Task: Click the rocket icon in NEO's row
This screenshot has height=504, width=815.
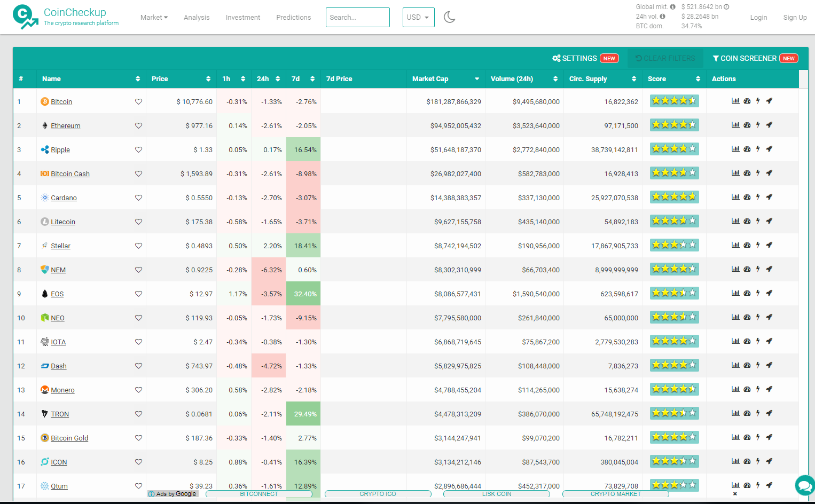Action: click(x=769, y=317)
